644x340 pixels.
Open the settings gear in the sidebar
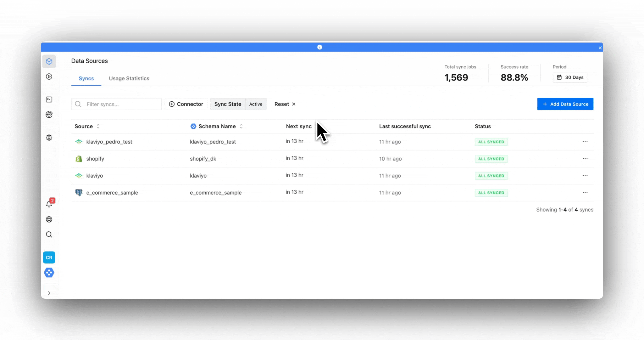pyautogui.click(x=49, y=138)
